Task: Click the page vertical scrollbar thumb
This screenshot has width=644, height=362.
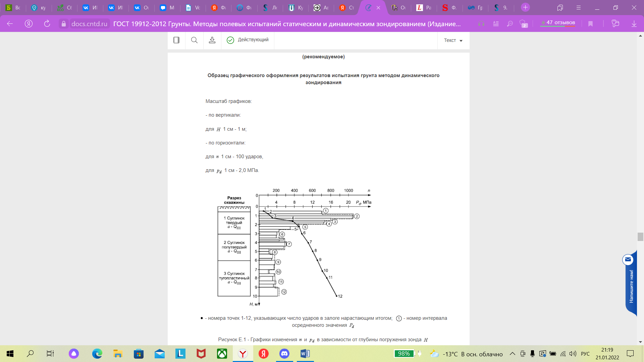Action: [x=640, y=237]
